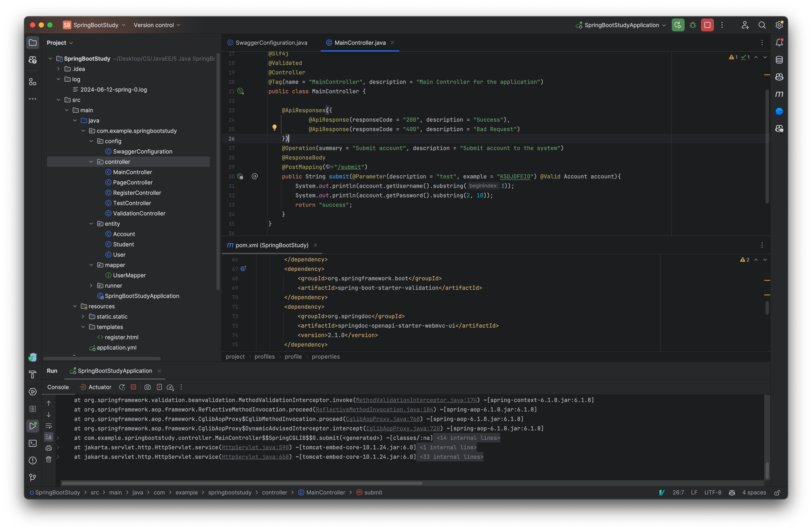Open ReflectiveMethodInvocation.java:184 link
Screen dimensions: 812x531
[x=374, y=410]
